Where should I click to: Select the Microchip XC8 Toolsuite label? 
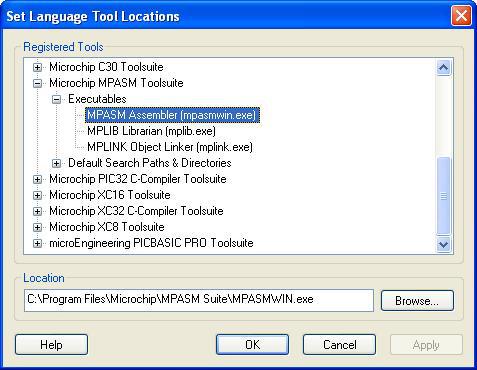coord(107,227)
